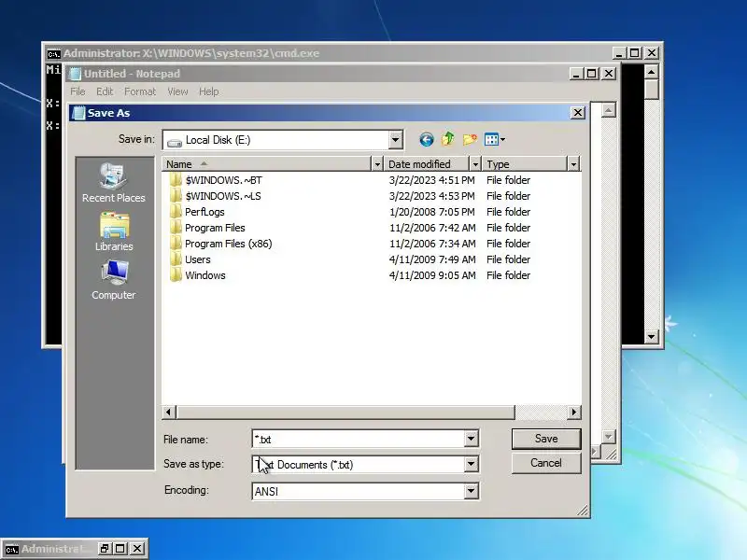This screenshot has height=560, width=747.
Task: Click the Cancel button
Action: [x=546, y=463]
